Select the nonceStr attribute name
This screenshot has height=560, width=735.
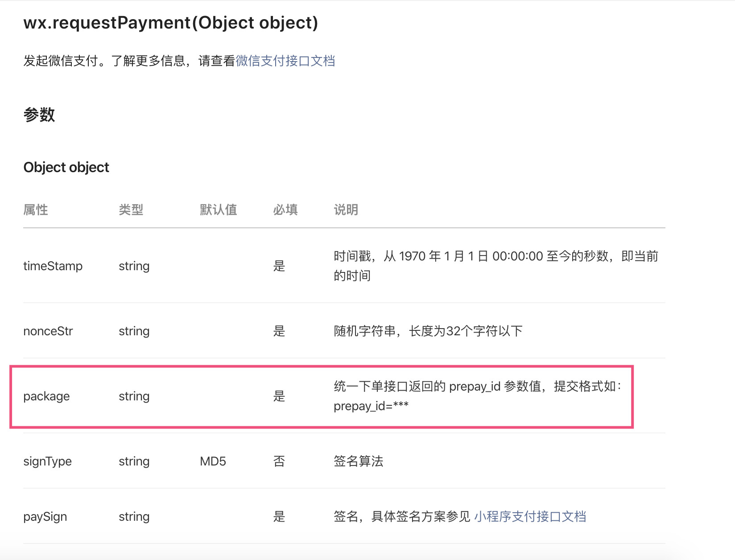48,331
